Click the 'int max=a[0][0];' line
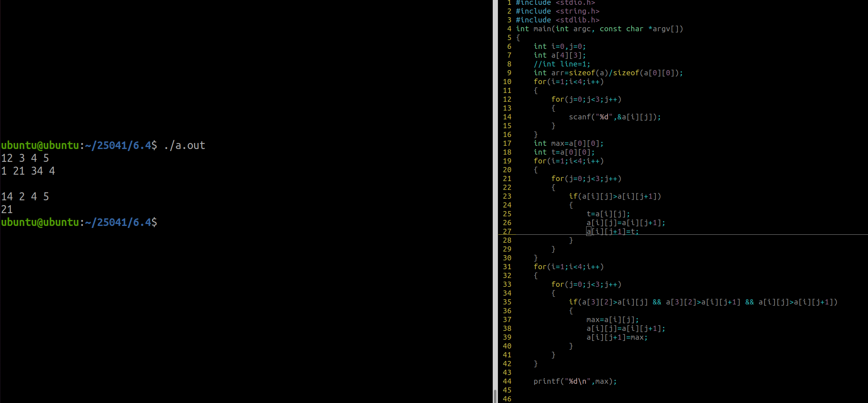 tap(569, 143)
